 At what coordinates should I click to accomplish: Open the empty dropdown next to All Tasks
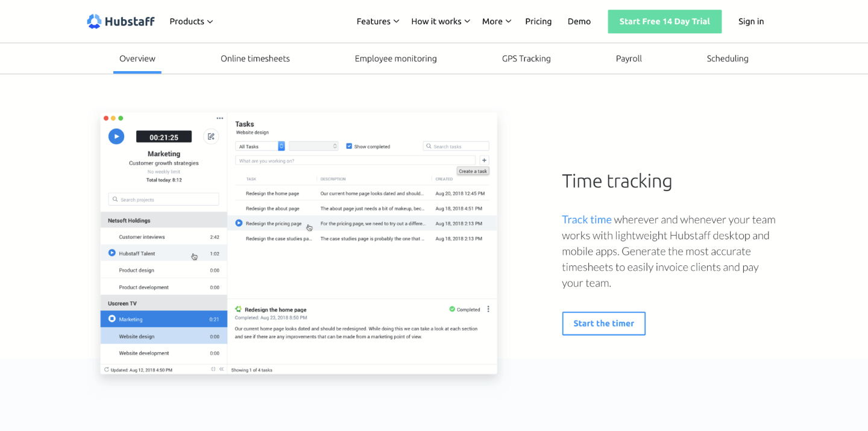click(x=313, y=146)
